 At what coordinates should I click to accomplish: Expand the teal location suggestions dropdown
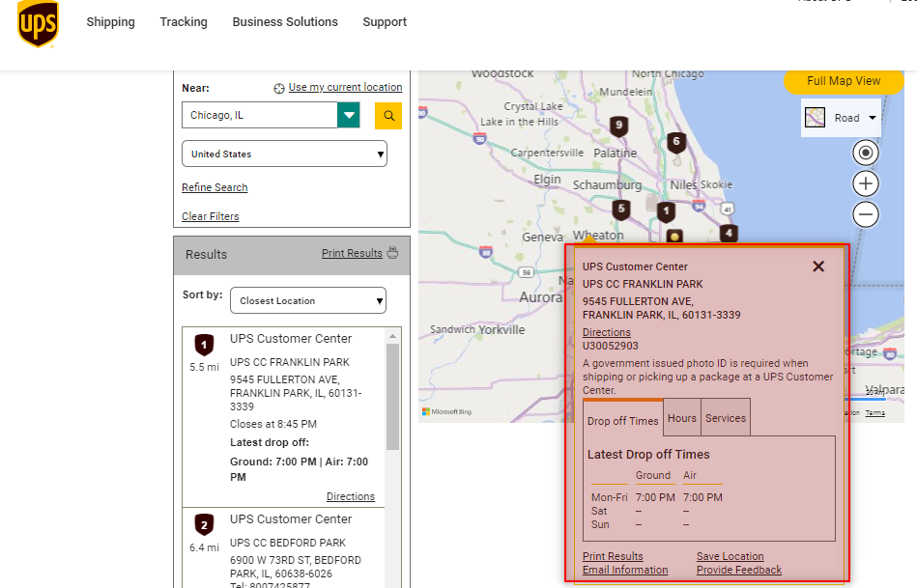click(x=349, y=115)
